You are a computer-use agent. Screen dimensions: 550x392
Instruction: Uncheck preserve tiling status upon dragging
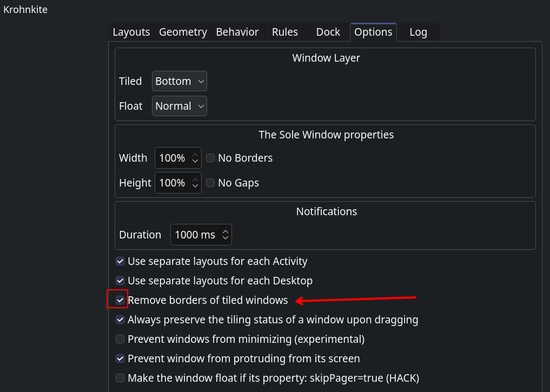[x=120, y=320]
